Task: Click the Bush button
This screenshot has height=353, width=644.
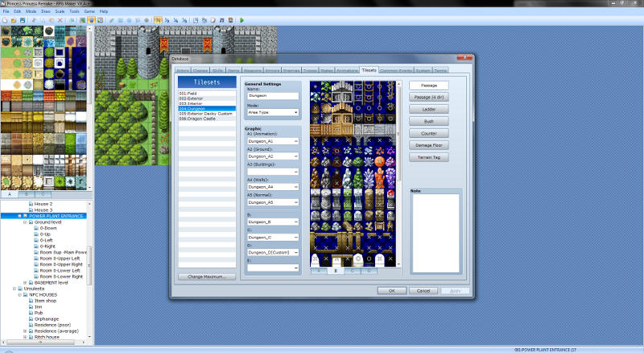Action: point(429,122)
